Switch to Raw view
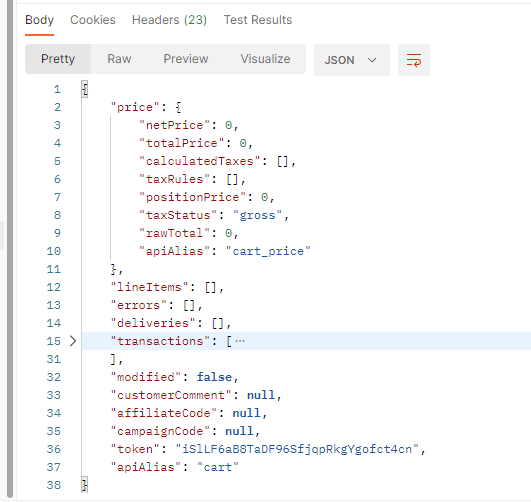Image resolution: width=531 pixels, height=502 pixels. pos(119,59)
